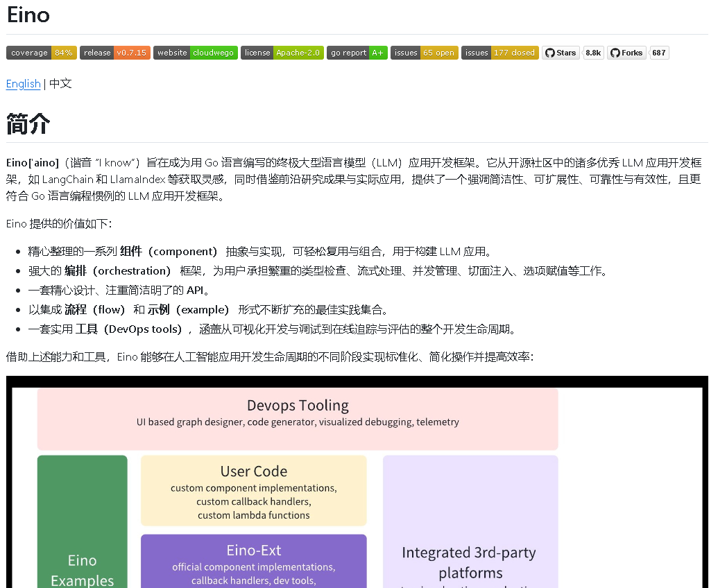
Task: Click the Integrated 3rd-party platforms box
Action: click(470, 521)
